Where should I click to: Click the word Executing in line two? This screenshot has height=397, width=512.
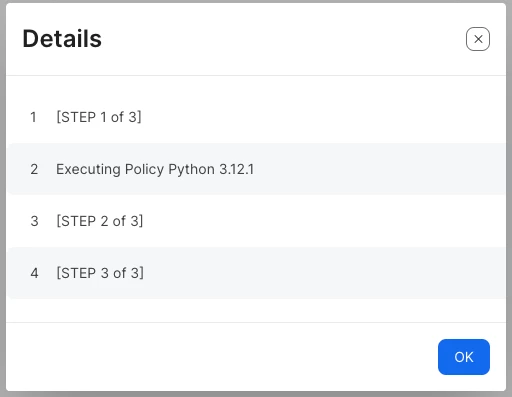(88, 169)
